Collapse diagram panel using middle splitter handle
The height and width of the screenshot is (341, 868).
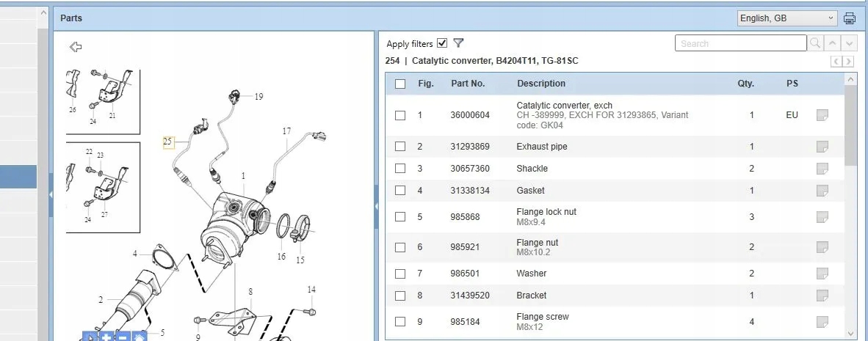pos(377,206)
